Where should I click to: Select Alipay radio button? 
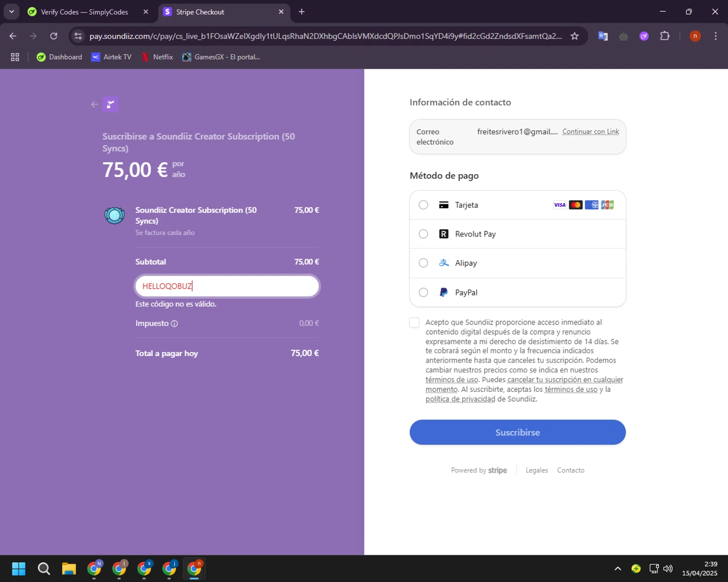click(423, 263)
